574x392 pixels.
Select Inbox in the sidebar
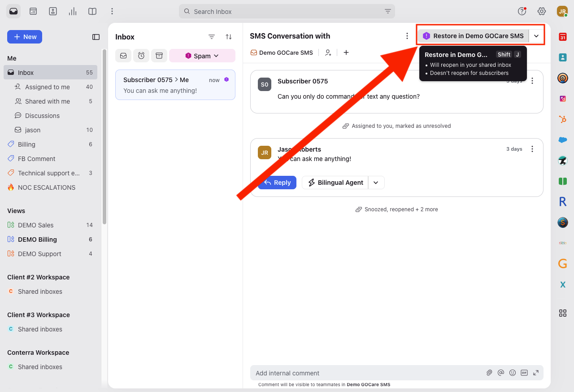pyautogui.click(x=50, y=73)
